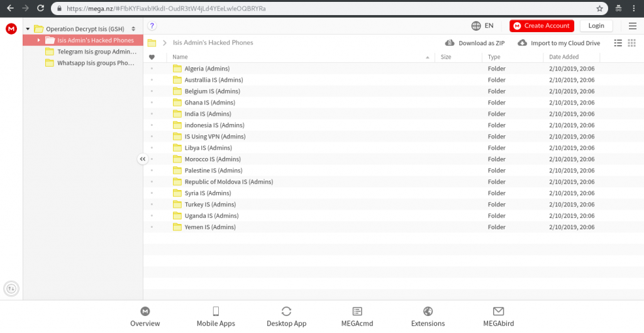Image resolution: width=644 pixels, height=333 pixels.
Task: Select Morocco IS (Admins) folder name
Action: pos(213,159)
